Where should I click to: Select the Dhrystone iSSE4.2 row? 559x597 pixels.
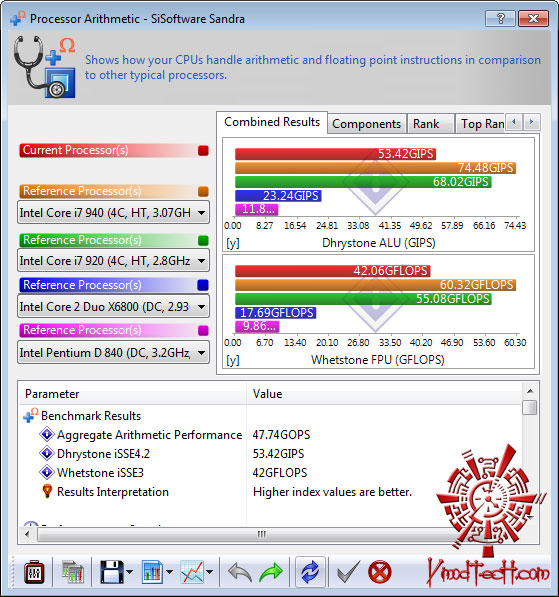click(271, 453)
